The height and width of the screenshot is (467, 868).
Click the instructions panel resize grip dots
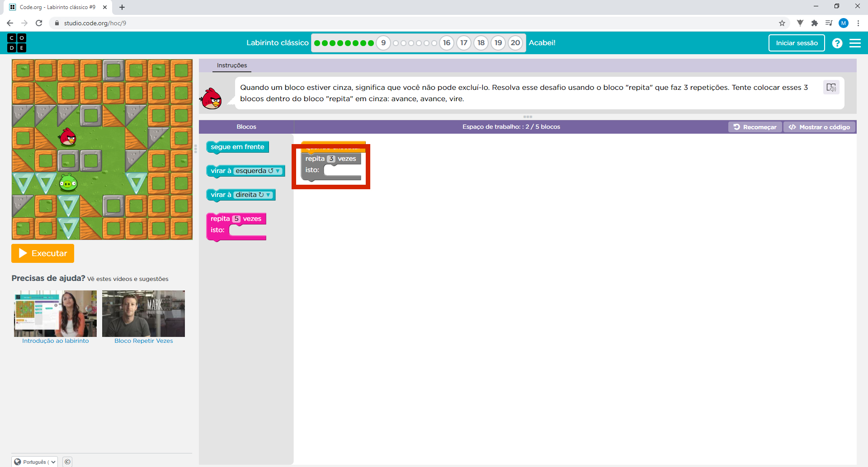pos(528,117)
